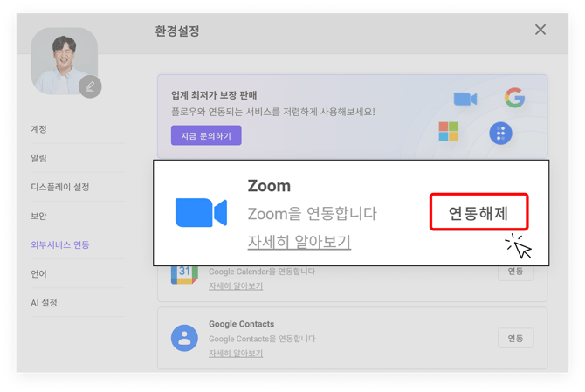585x392 pixels.
Task: Open the 계정 settings menu
Action: point(39,129)
